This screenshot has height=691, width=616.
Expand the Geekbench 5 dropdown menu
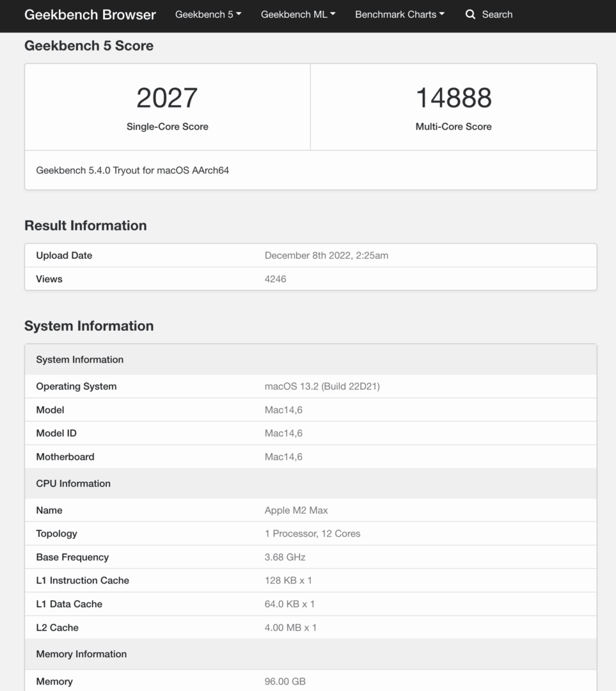tap(208, 15)
